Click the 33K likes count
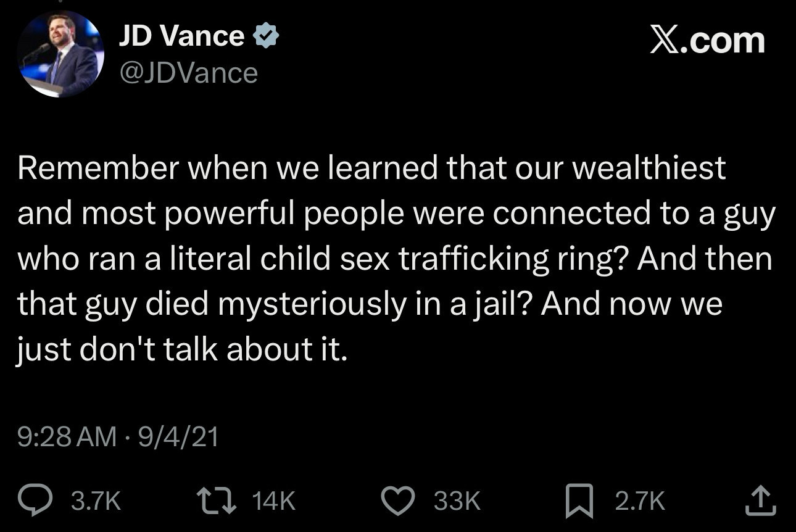Viewport: 796px width, 532px height. click(x=455, y=501)
